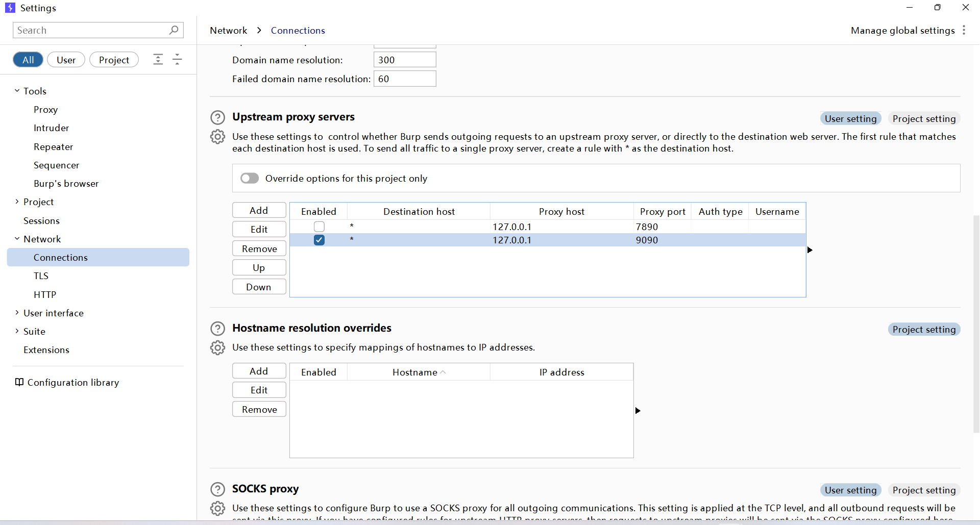The width and height of the screenshot is (980, 525).
Task: Expand the User interface tree section
Action: 17,313
